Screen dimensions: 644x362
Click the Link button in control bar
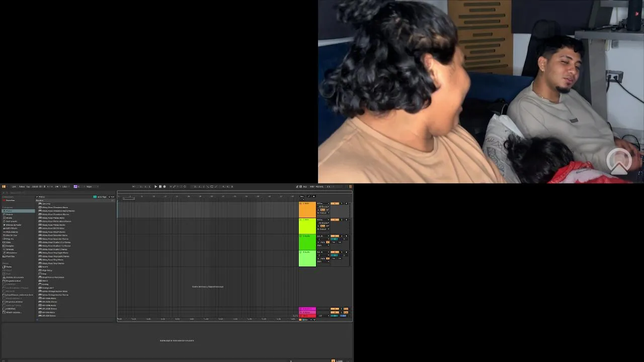pos(14,187)
